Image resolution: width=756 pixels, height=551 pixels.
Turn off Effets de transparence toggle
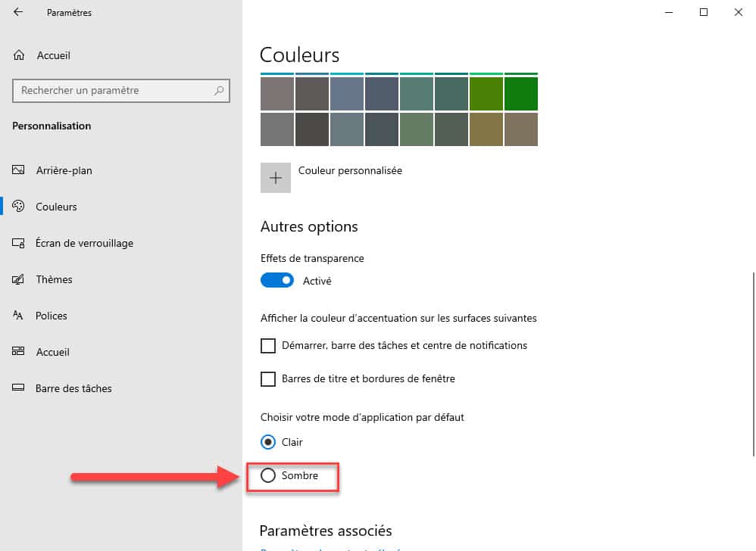276,280
